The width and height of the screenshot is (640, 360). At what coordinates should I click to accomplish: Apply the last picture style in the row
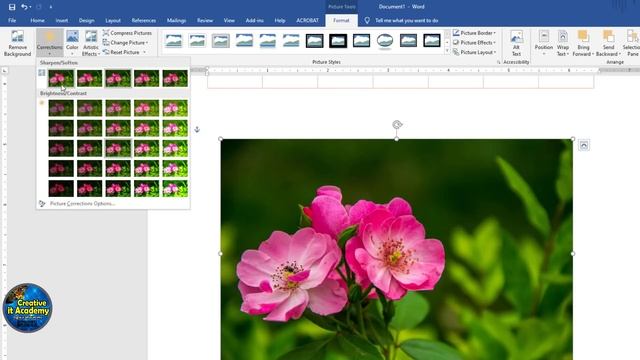pyautogui.click(x=432, y=41)
